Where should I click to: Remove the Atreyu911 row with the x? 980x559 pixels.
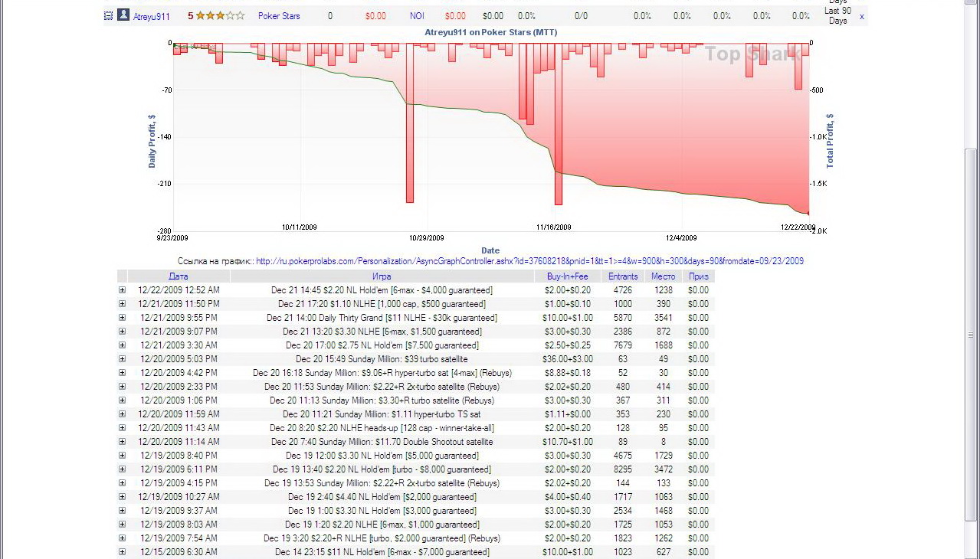point(861,16)
